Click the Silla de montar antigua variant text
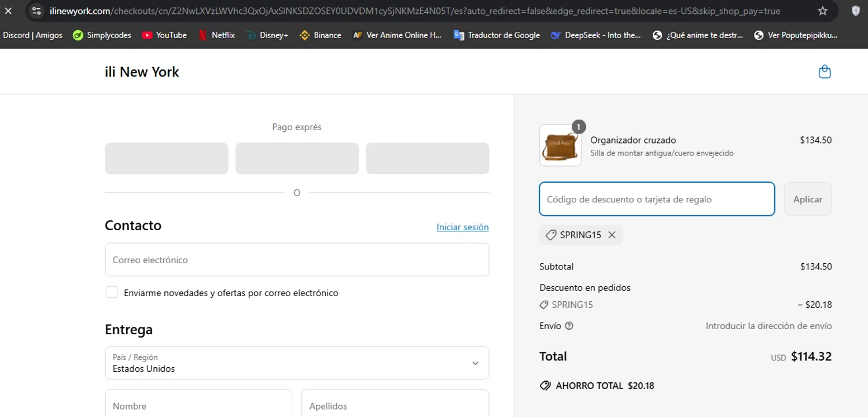This screenshot has height=417, width=868. pos(662,153)
